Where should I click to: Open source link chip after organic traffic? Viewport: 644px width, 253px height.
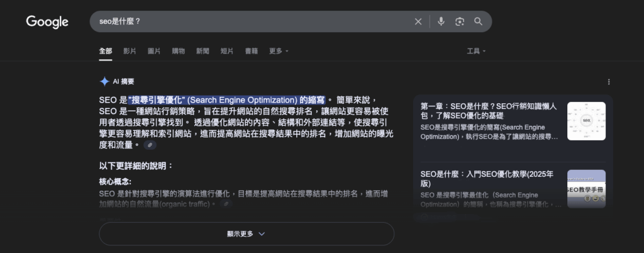coord(226,204)
